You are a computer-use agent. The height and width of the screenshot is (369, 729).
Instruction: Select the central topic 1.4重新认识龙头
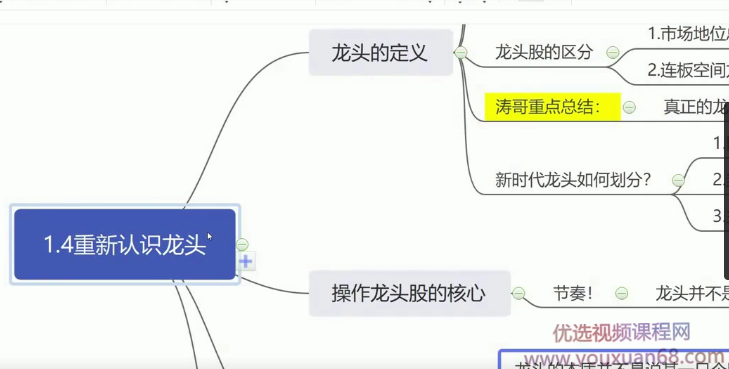125,244
